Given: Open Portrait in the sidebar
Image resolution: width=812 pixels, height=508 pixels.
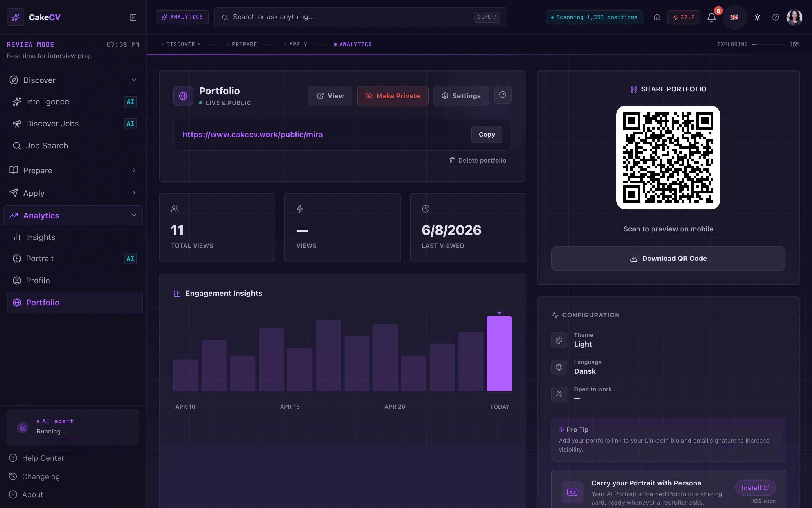Looking at the screenshot, I should [74, 258].
